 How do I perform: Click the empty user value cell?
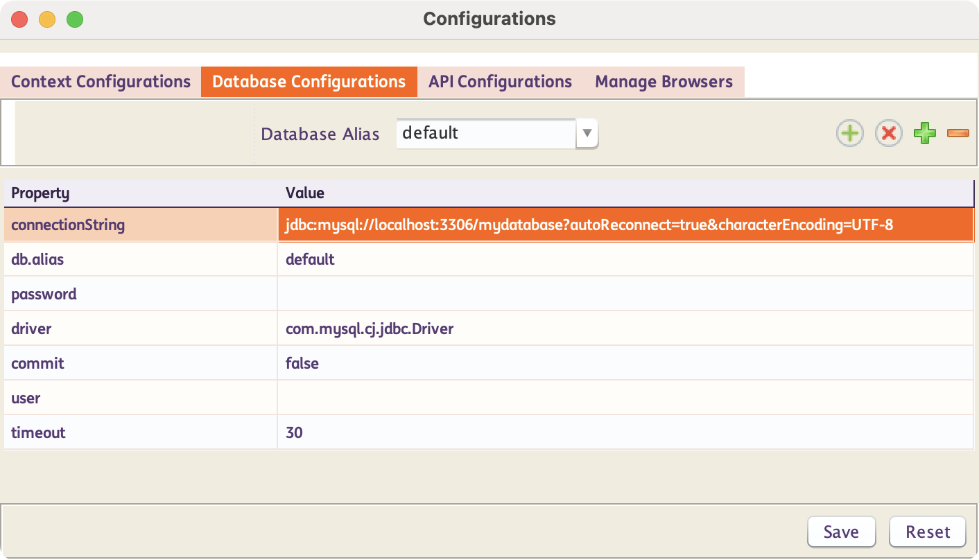(x=625, y=398)
